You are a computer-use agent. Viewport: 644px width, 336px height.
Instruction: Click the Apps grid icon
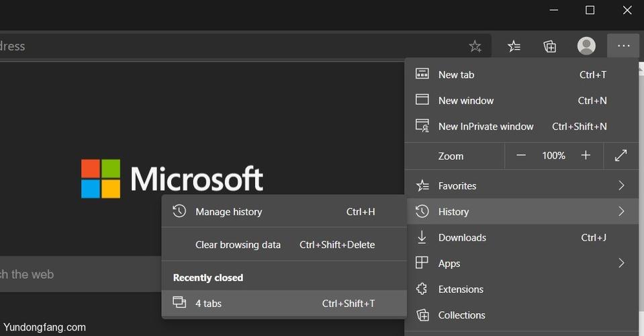point(422,263)
